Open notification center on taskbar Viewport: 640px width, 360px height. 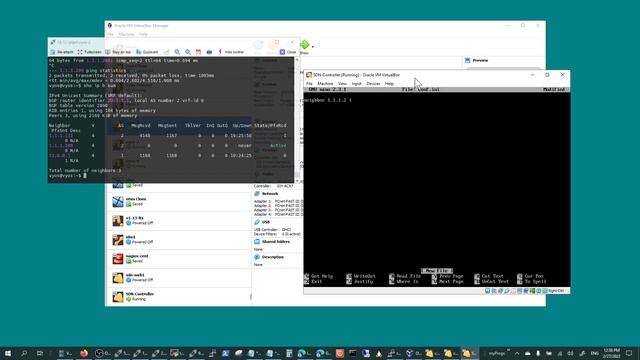coord(629,353)
